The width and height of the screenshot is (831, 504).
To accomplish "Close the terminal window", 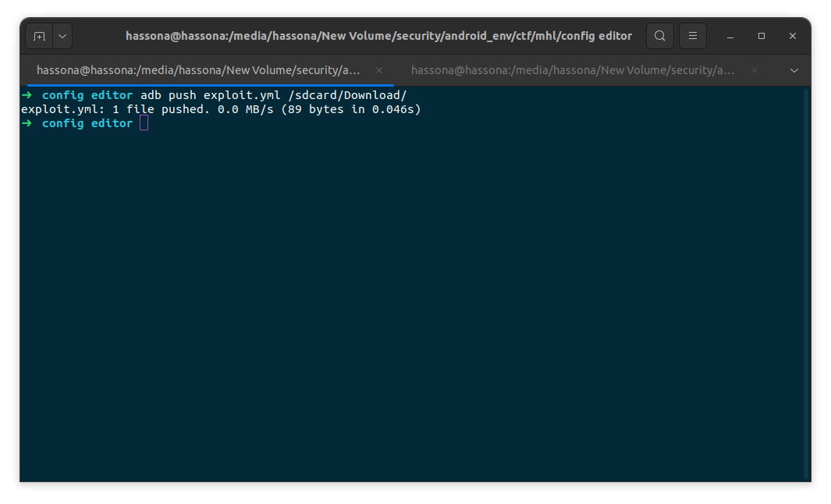I will coord(793,36).
